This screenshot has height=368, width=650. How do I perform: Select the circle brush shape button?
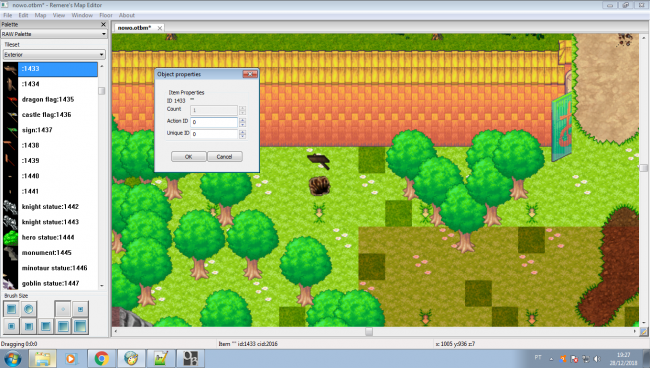[29, 309]
